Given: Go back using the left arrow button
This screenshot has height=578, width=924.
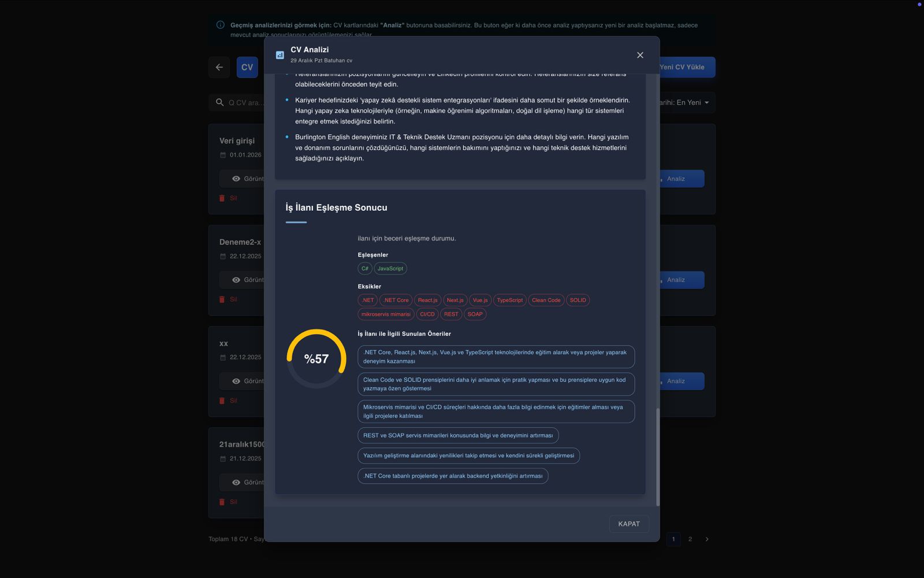Looking at the screenshot, I should 219,67.
